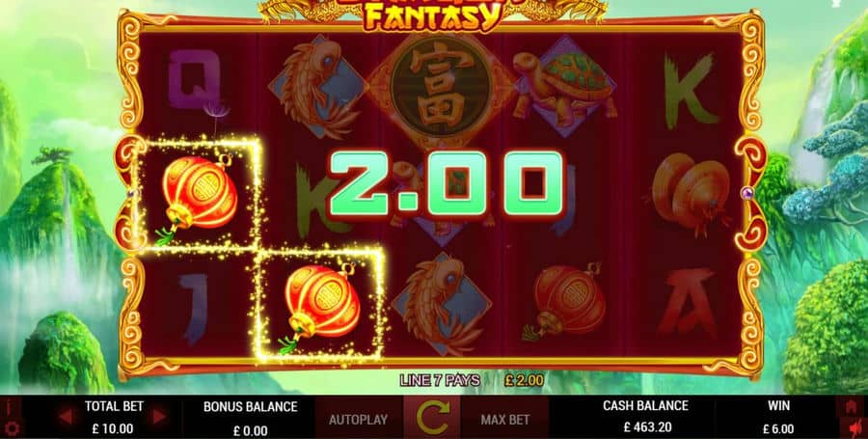Select Max Bet
The width and height of the screenshot is (868, 439).
coord(504,420)
